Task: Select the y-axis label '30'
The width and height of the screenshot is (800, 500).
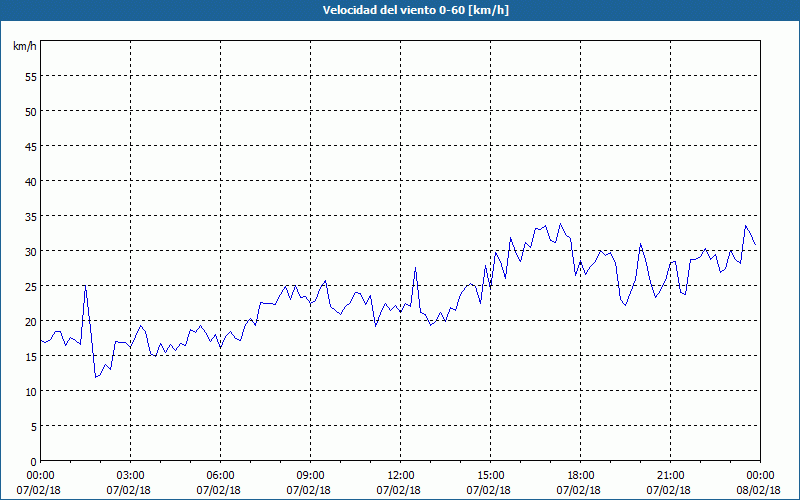Action: [31, 252]
